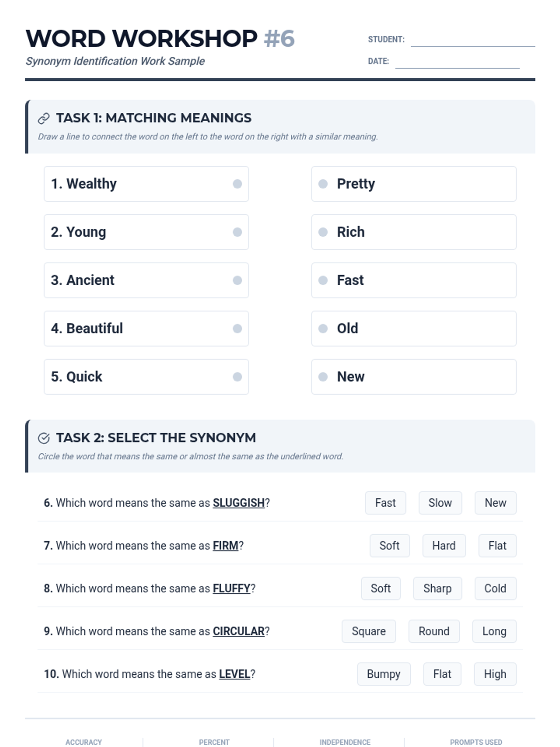Choose Round for the CIRCULAR question

pyautogui.click(x=434, y=631)
